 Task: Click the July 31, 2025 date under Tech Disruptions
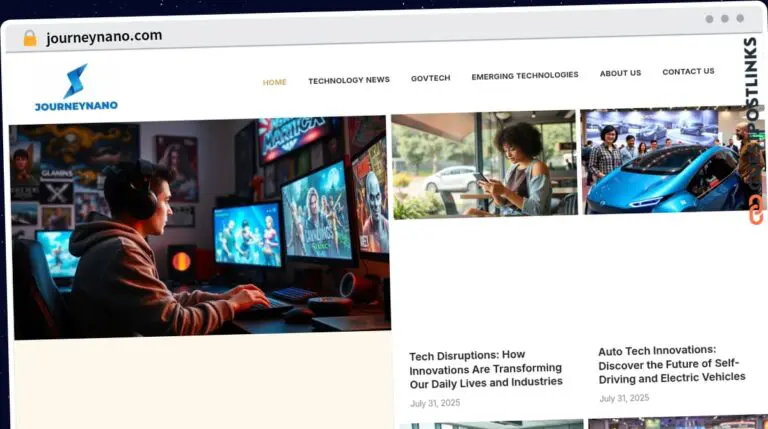click(x=435, y=403)
